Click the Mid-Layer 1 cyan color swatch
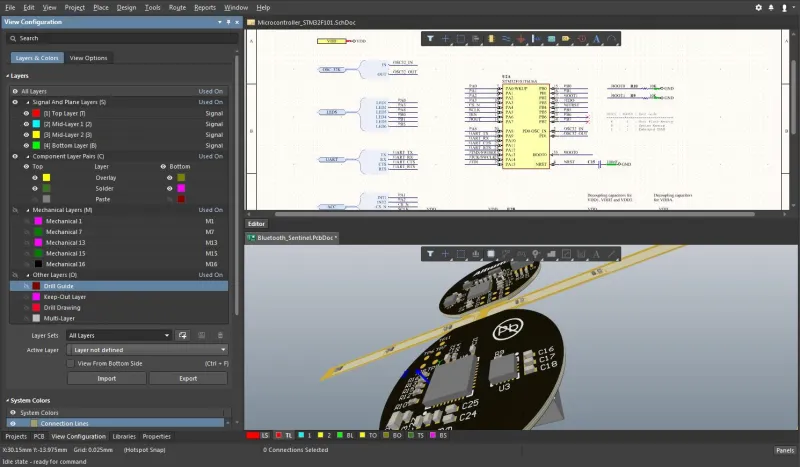Image resolution: width=800 pixels, height=467 pixels. point(37,124)
